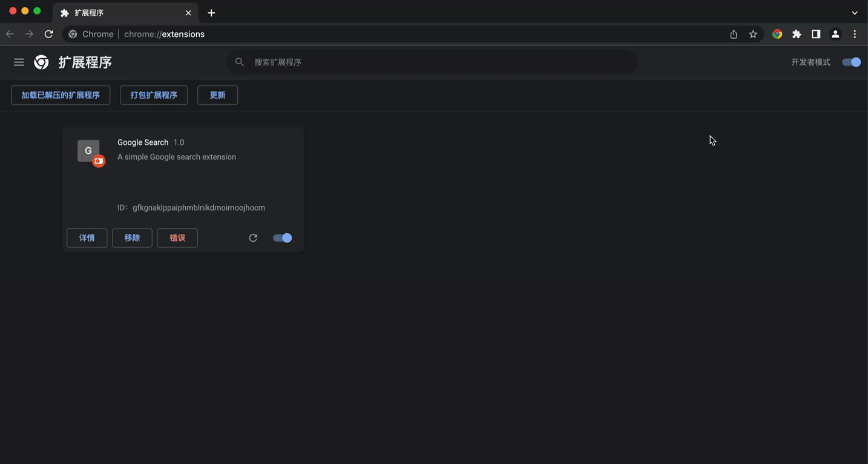Click 'A simple Google search extension' description
Image resolution: width=868 pixels, height=464 pixels.
pos(177,157)
